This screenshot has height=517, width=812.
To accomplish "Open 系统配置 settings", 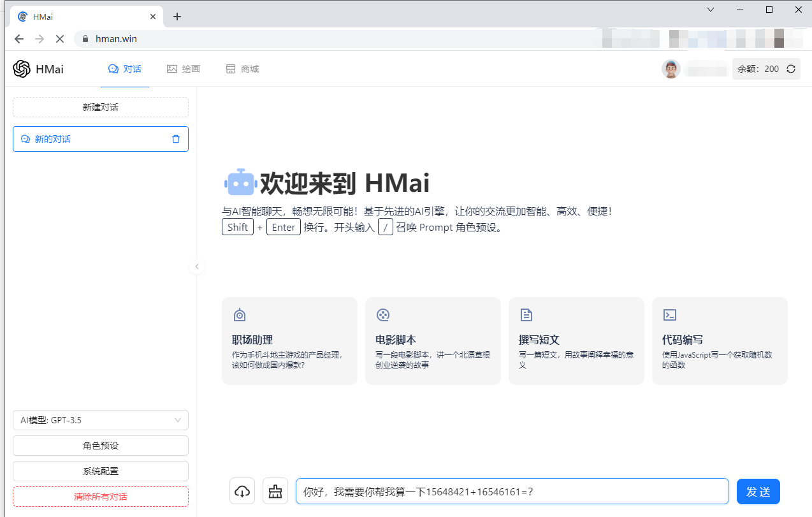I will tap(100, 470).
